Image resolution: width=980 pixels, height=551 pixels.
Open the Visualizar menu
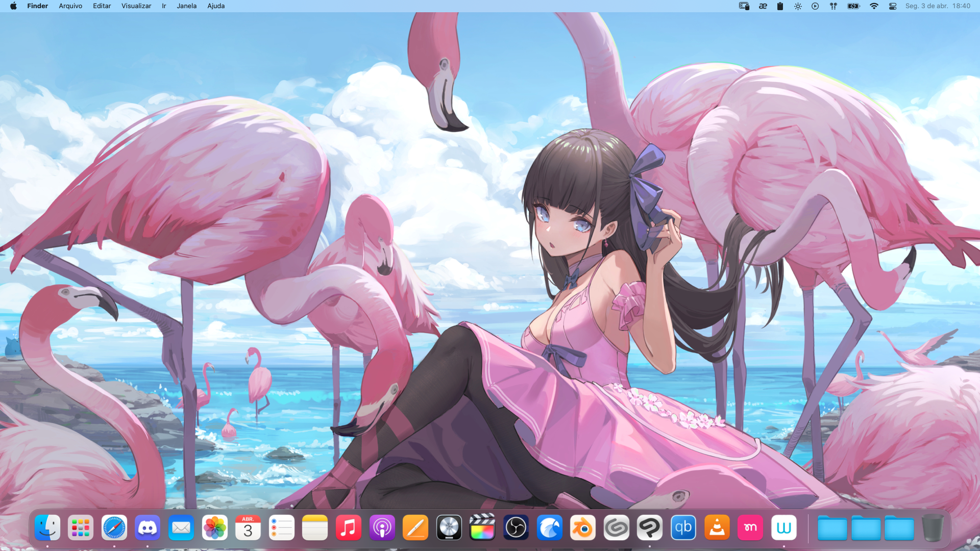tap(136, 6)
